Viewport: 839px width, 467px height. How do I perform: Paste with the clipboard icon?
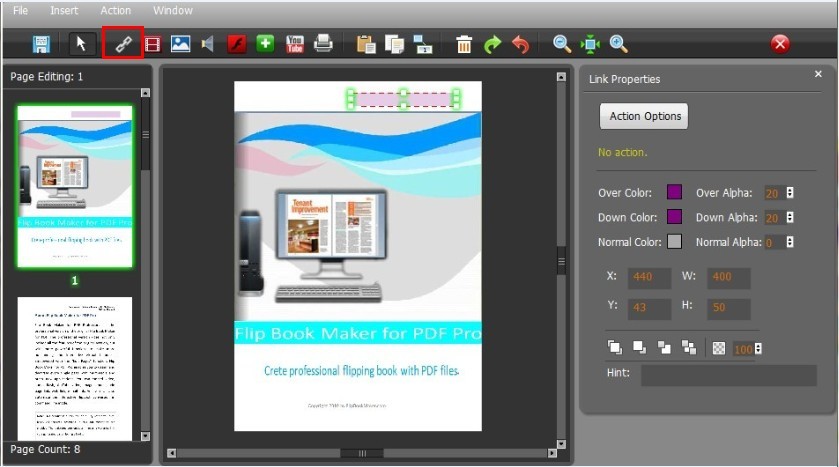coord(366,44)
